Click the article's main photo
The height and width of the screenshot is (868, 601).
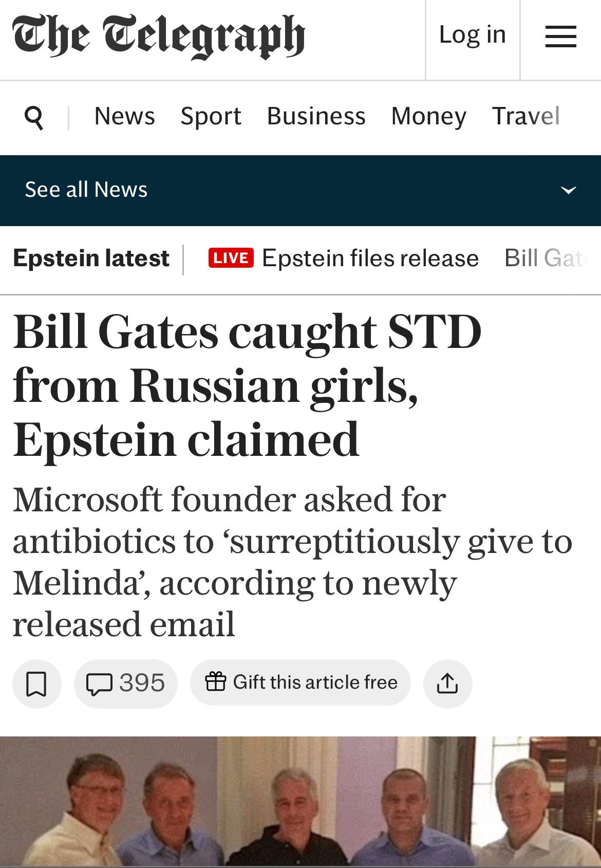[300, 802]
